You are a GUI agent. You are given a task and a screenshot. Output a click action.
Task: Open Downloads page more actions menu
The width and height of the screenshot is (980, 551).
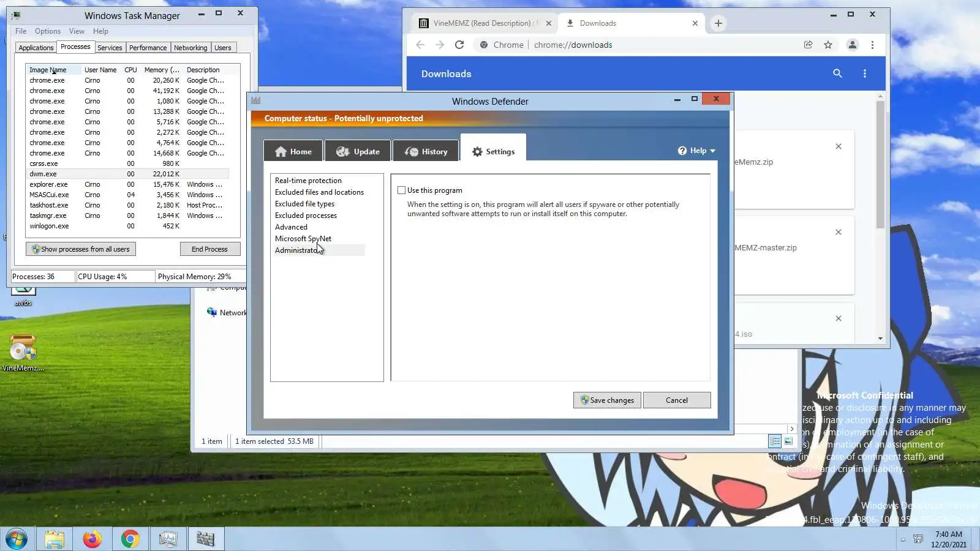pyautogui.click(x=865, y=73)
